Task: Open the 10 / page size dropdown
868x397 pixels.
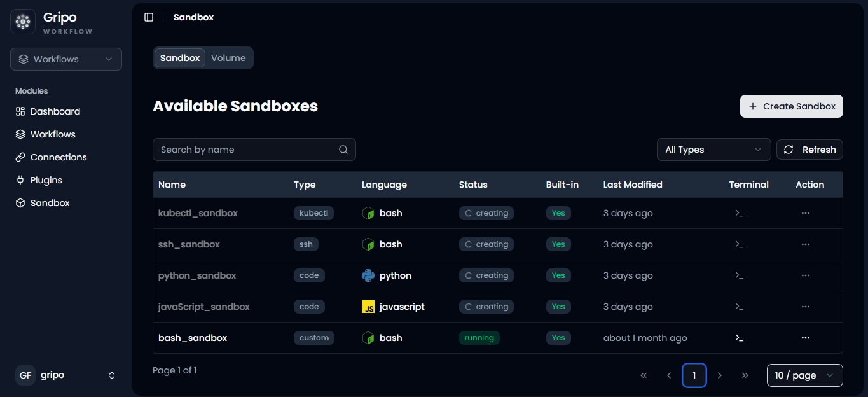Action: [804, 375]
